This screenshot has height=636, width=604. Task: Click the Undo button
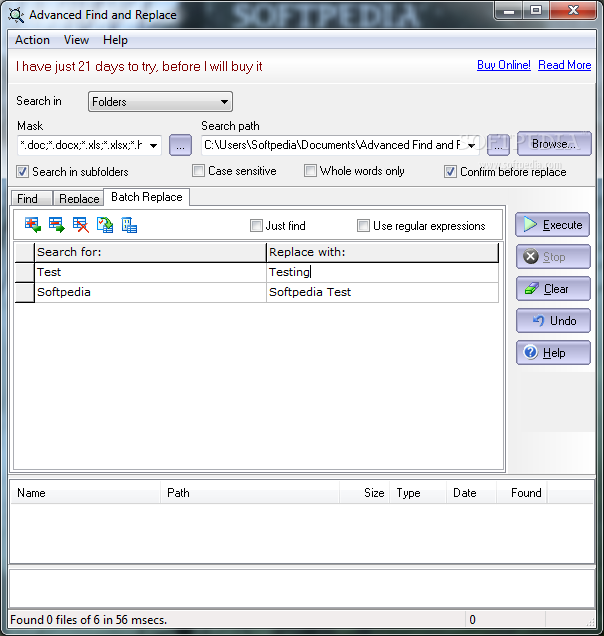553,321
